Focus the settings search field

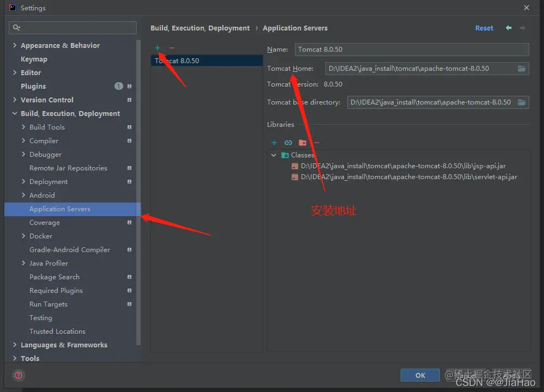73,28
